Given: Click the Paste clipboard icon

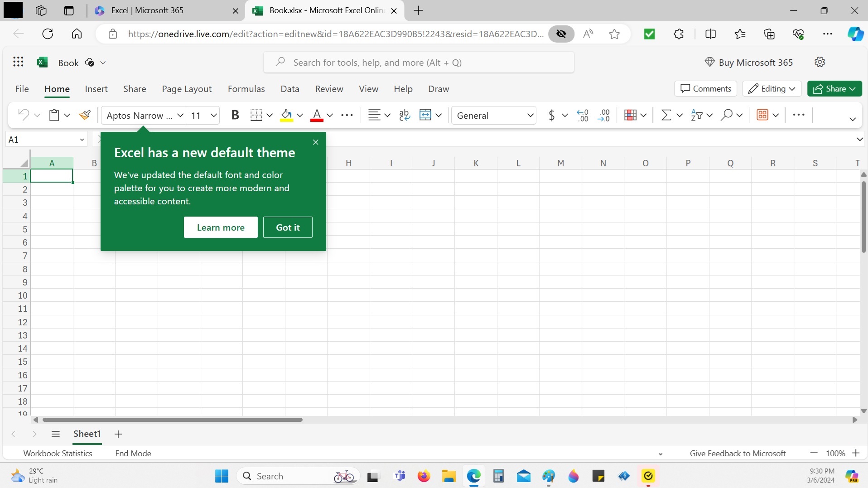Looking at the screenshot, I should click(x=54, y=115).
